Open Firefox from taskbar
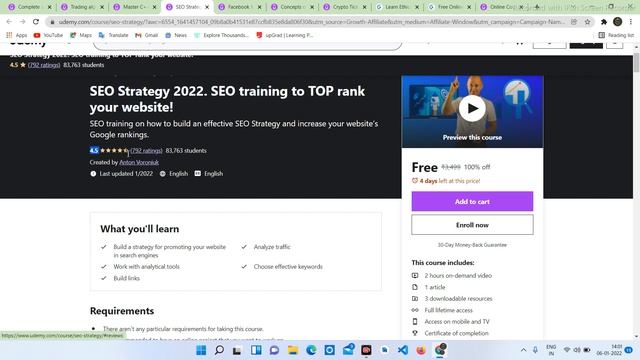 coord(421,350)
